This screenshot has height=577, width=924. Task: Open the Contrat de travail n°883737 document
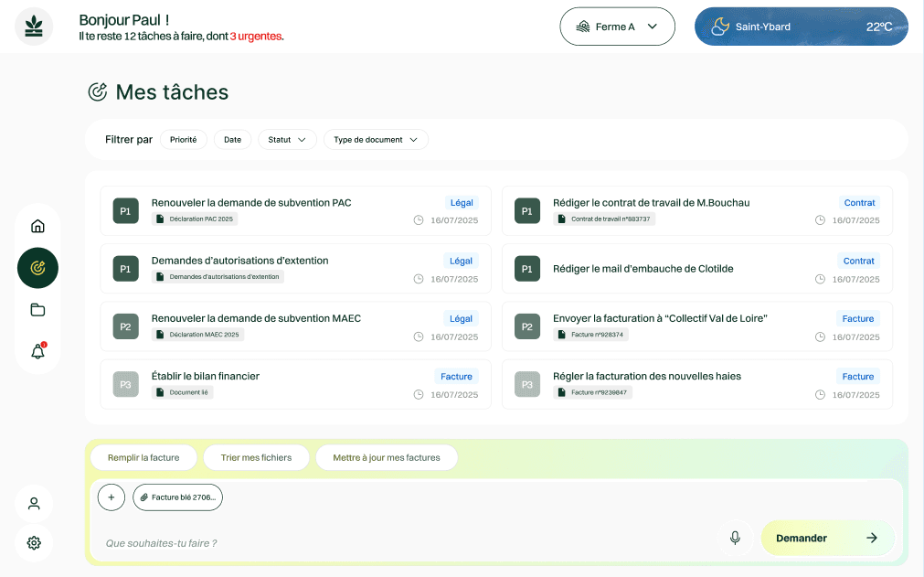(x=604, y=219)
